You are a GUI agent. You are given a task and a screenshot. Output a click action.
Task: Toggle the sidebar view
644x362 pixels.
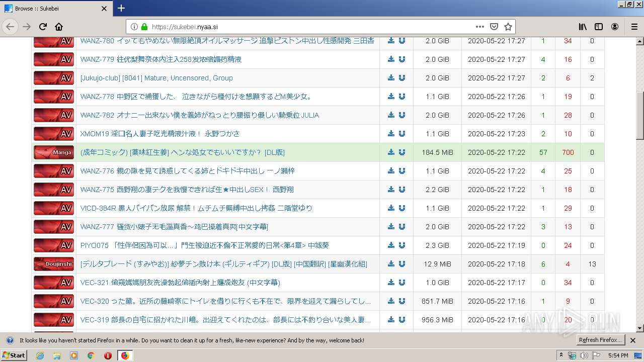pos(599,27)
